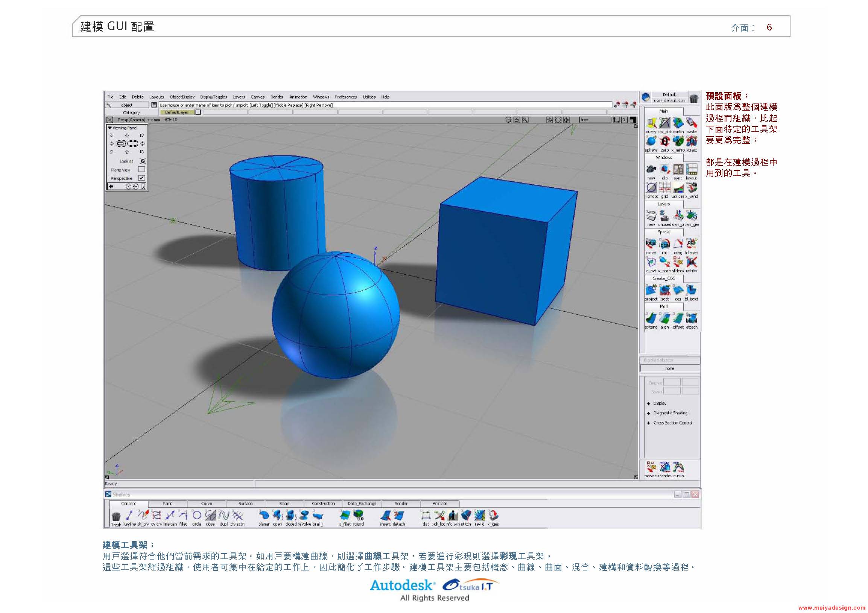Enable the Plane view checkbox
868x613 pixels.
coord(141,169)
